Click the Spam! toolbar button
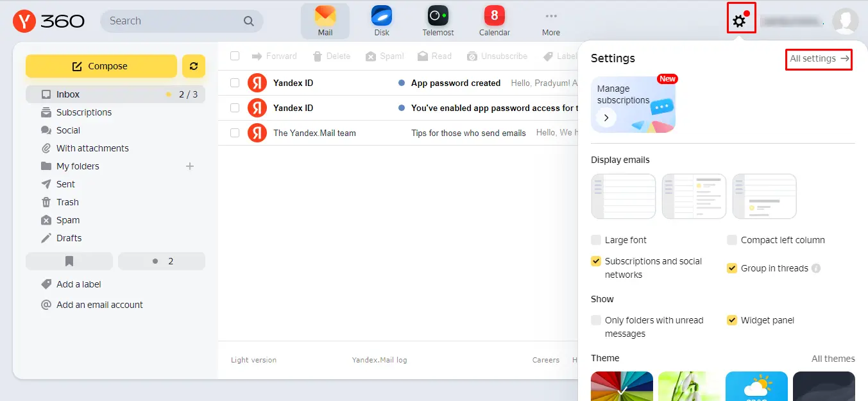This screenshot has height=401, width=868. [385, 56]
